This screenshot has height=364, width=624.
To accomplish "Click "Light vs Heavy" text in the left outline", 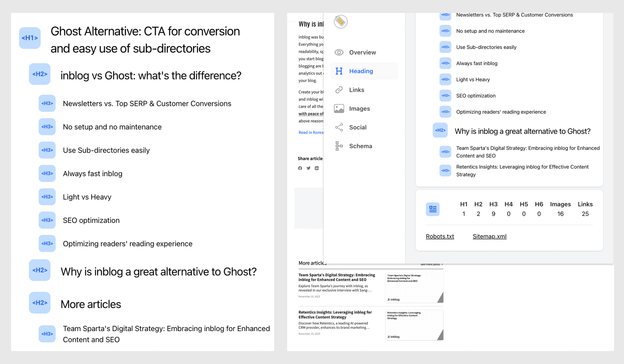I will click(87, 197).
